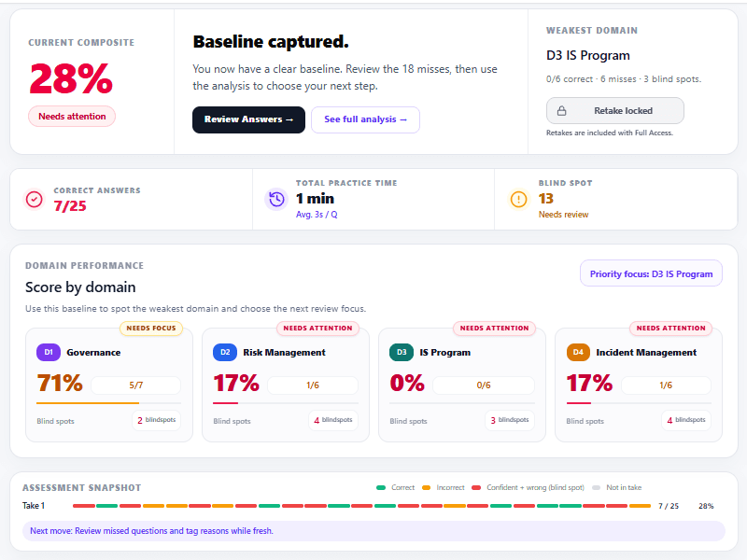Click the Baseline captured heading
This screenshot has height=560, width=747.
271,42
